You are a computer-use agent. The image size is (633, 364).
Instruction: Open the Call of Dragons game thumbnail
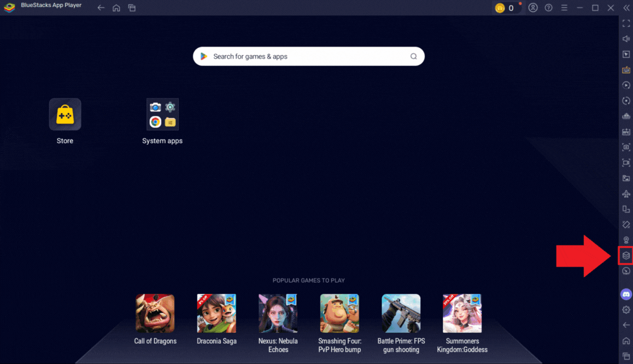155,314
